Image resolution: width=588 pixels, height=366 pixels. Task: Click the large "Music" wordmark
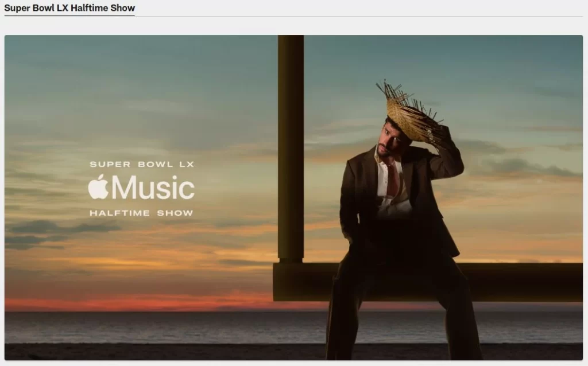coord(153,188)
